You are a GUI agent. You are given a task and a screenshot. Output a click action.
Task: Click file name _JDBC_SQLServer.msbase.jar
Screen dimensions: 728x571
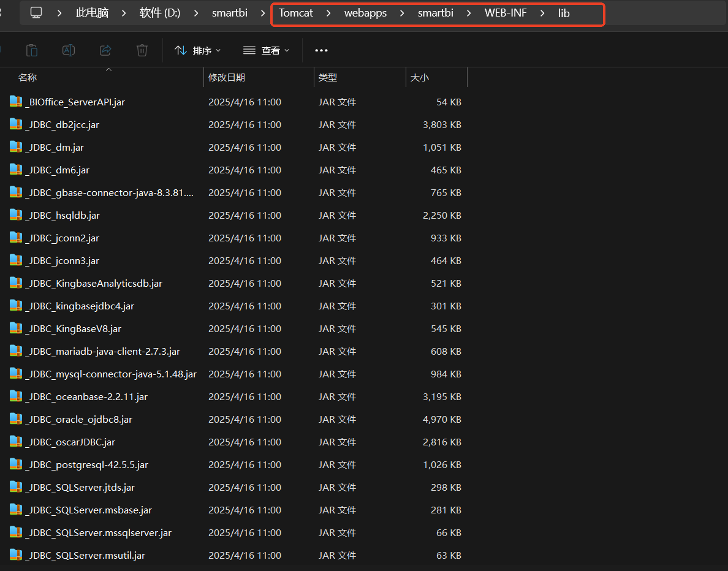click(89, 510)
